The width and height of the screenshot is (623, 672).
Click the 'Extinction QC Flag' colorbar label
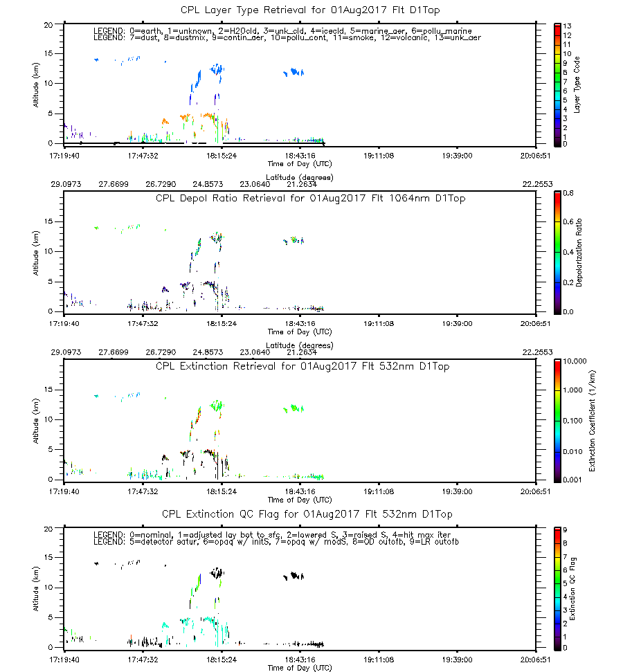tap(572, 589)
